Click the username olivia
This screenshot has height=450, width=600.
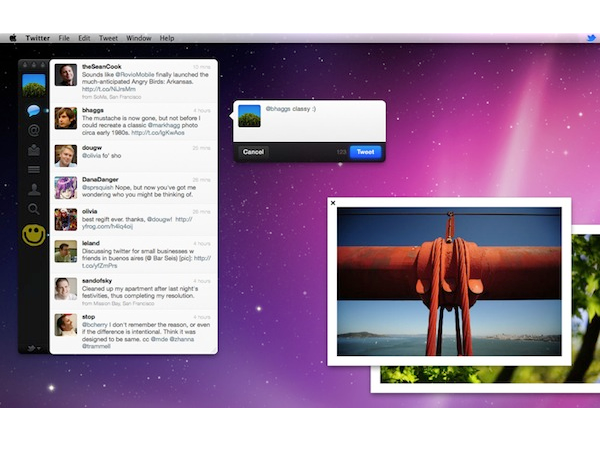point(89,211)
